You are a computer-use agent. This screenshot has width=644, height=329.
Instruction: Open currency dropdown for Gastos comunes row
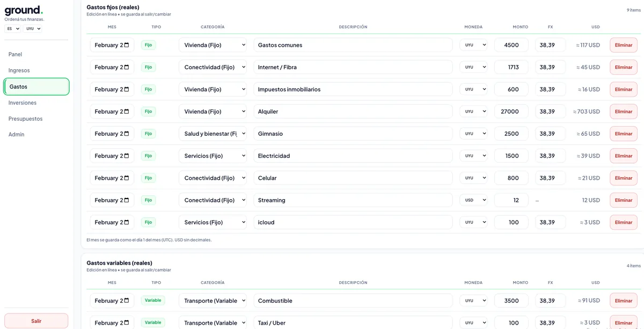pyautogui.click(x=473, y=45)
